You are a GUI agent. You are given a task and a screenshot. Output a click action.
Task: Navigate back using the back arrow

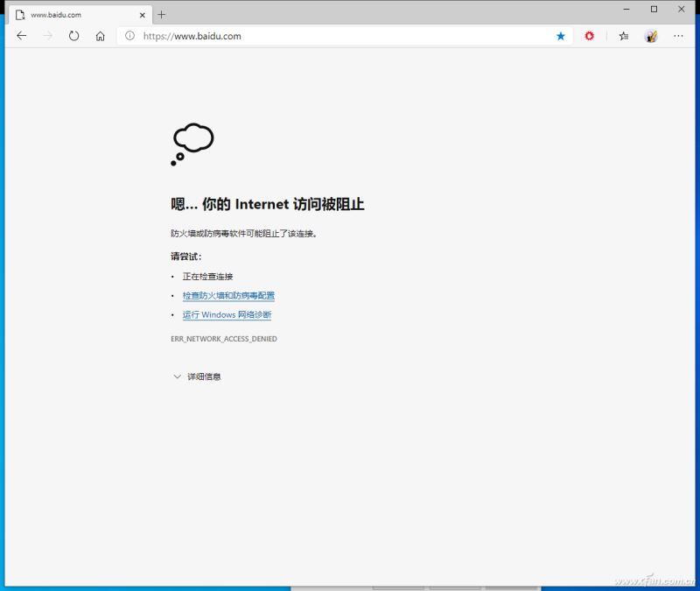(21, 36)
